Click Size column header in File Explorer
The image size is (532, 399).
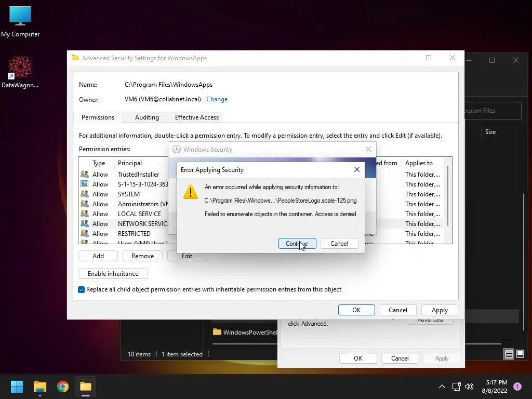(x=490, y=132)
